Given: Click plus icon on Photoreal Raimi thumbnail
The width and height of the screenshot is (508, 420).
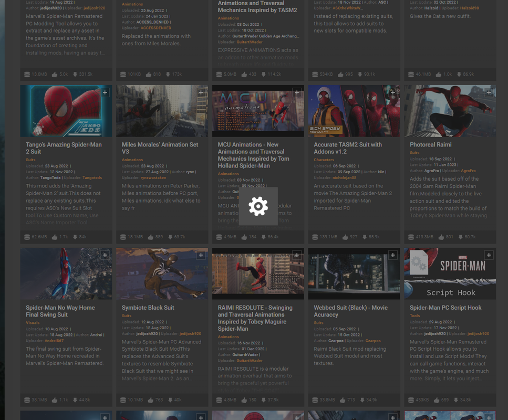Looking at the screenshot, I should pyautogui.click(x=489, y=92).
